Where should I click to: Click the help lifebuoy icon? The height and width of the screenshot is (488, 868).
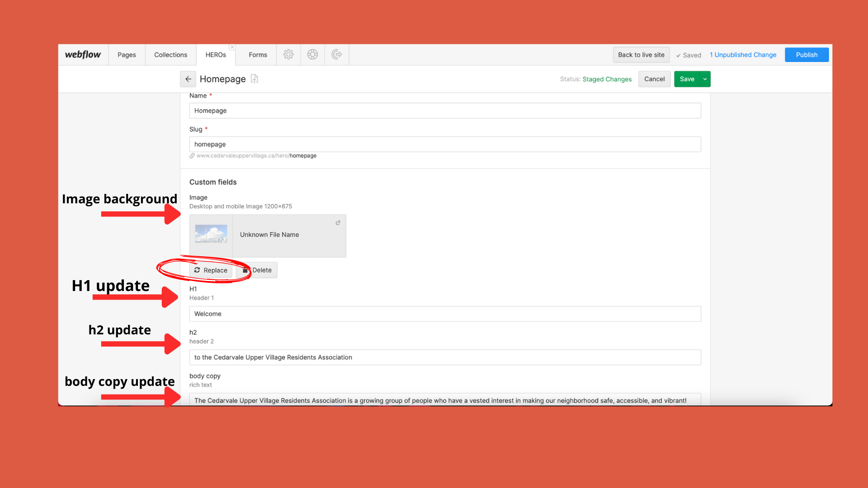click(x=312, y=55)
